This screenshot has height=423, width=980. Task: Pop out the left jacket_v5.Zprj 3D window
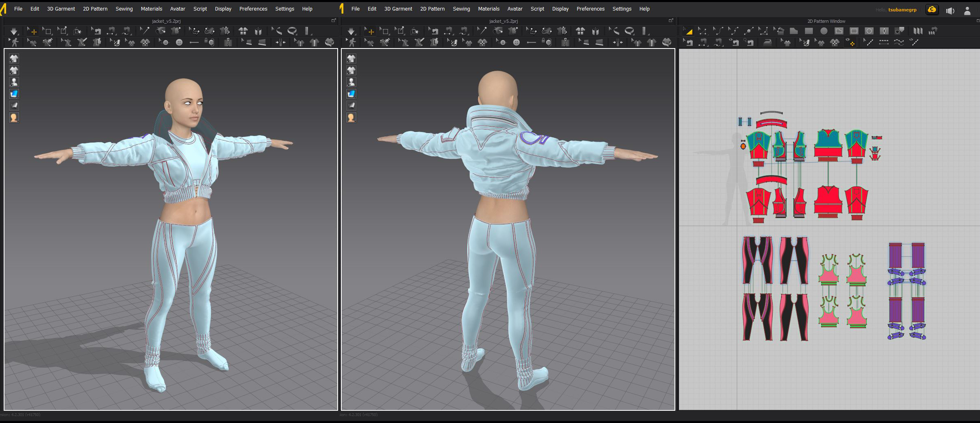tap(334, 20)
